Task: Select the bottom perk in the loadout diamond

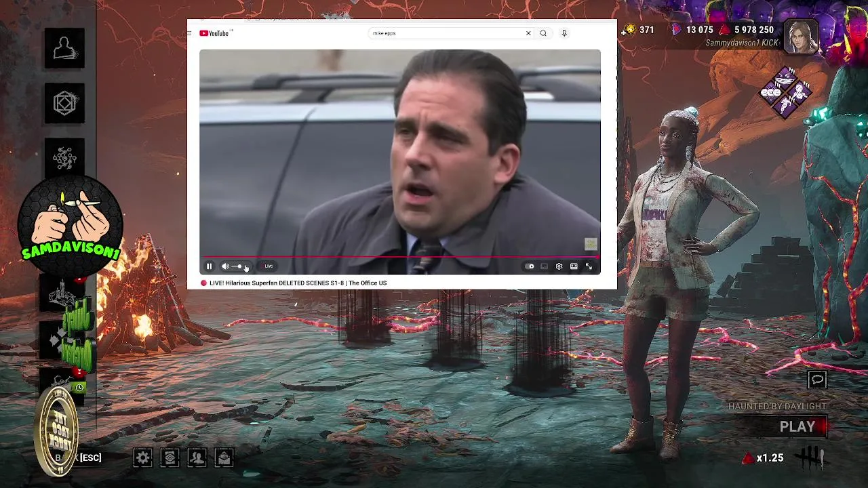Action: click(787, 108)
